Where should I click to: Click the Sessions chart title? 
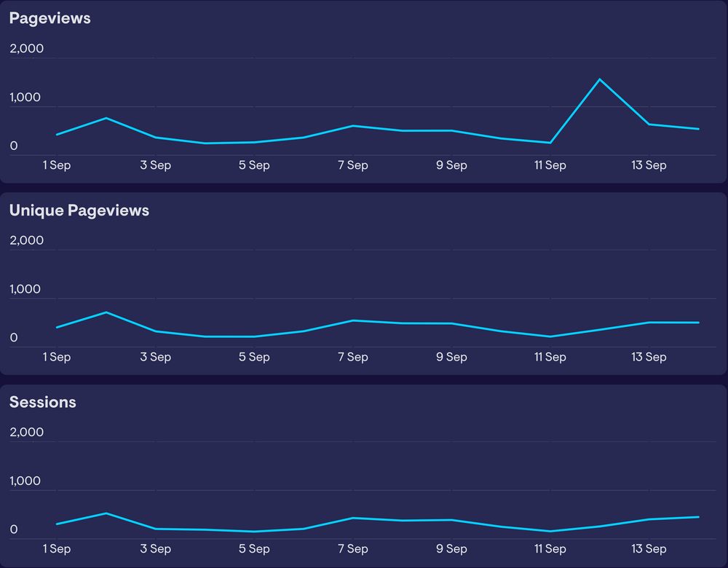[x=43, y=402]
